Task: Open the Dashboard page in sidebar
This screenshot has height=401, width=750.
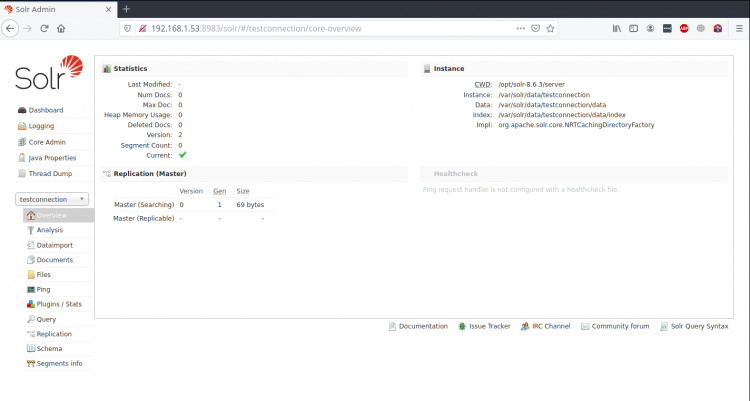Action: 45,110
